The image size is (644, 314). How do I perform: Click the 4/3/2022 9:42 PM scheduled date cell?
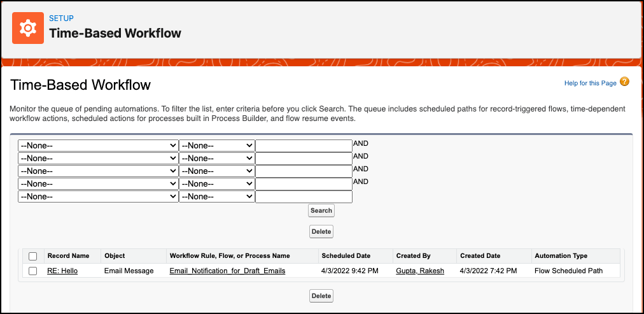click(350, 271)
